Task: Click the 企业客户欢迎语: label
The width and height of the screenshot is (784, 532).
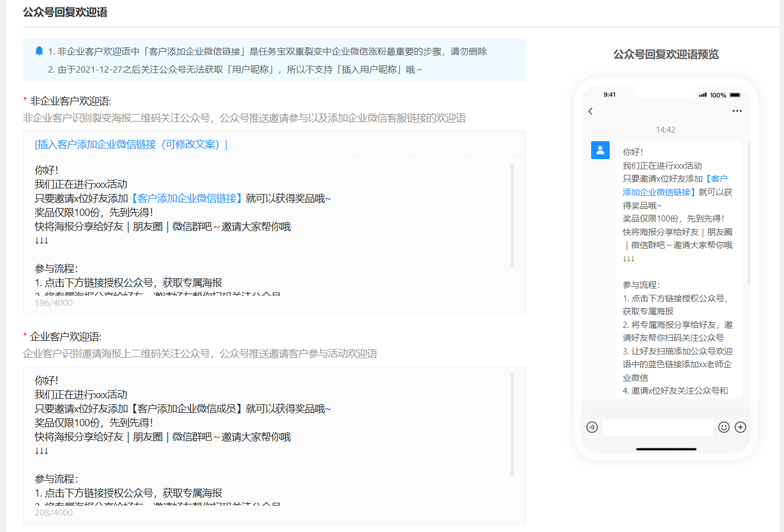Action: coord(65,337)
